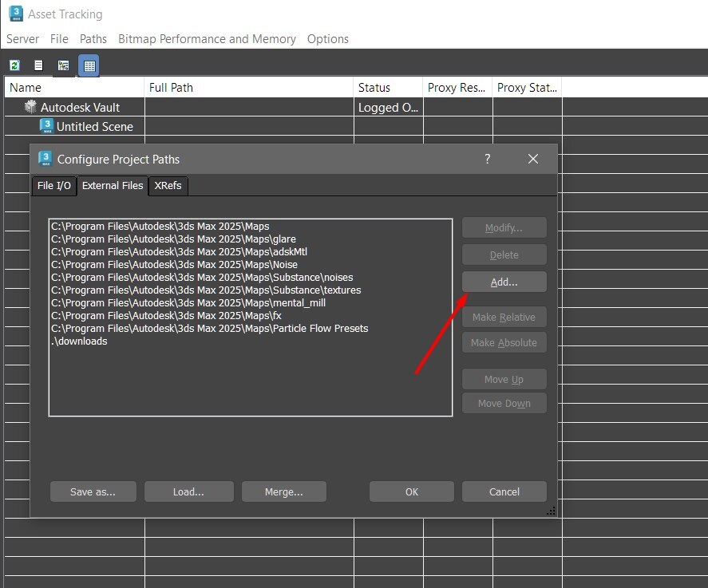Click the Load... button
This screenshot has width=708, height=588.
[x=188, y=492]
